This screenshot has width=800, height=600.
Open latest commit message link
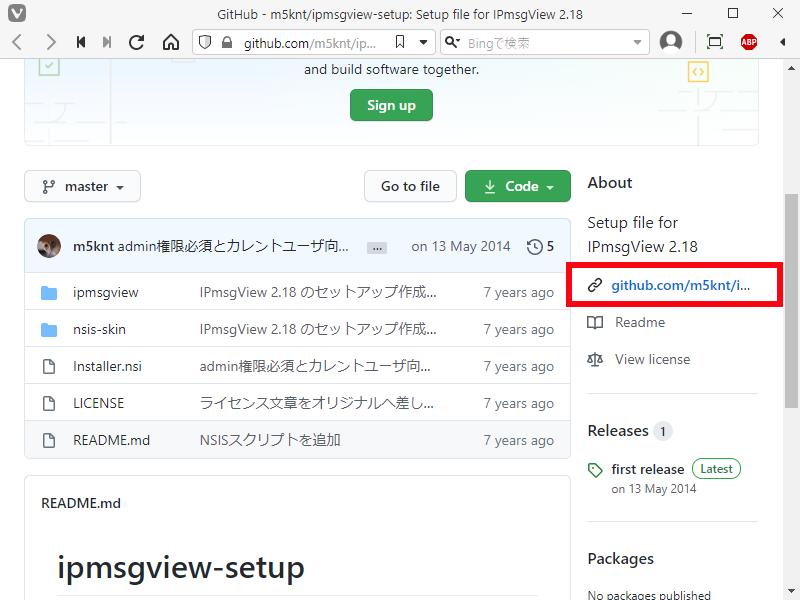click(233, 246)
